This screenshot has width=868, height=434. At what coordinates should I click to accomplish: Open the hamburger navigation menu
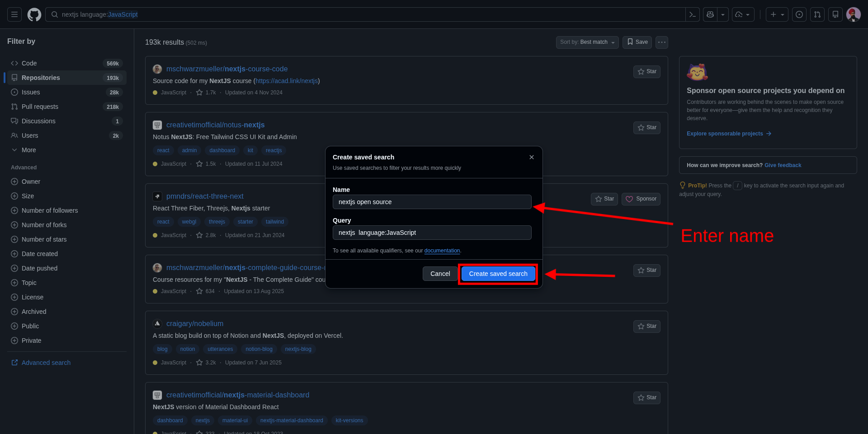[14, 14]
